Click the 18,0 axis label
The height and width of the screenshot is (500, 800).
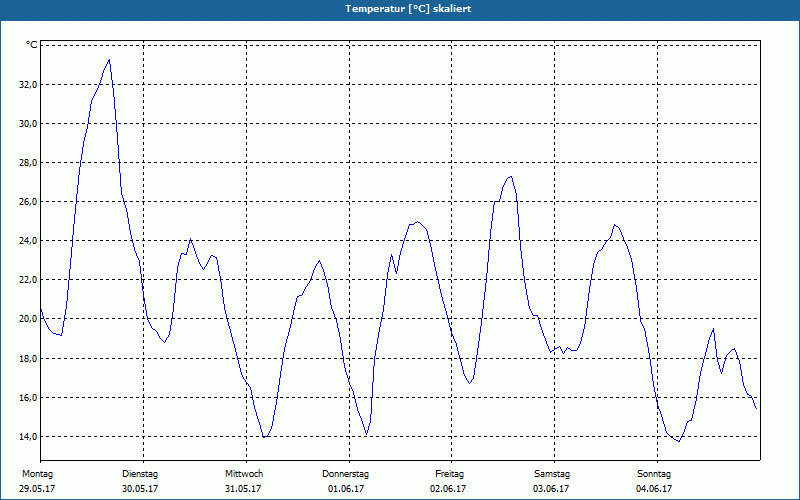pos(28,359)
